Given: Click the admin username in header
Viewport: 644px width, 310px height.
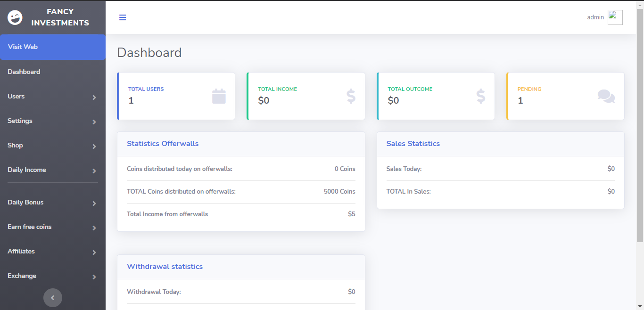Looking at the screenshot, I should [x=595, y=17].
